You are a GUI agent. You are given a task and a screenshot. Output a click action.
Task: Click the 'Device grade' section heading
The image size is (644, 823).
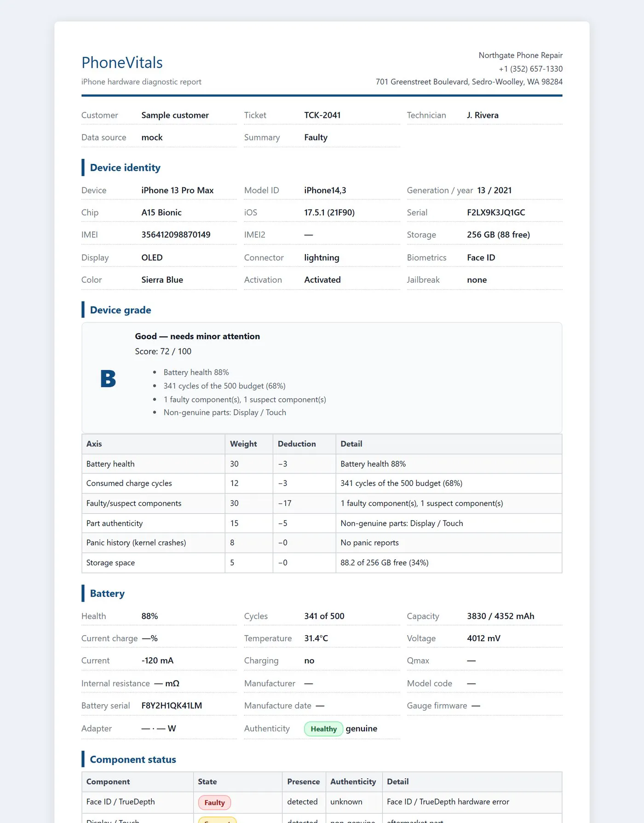(x=121, y=310)
